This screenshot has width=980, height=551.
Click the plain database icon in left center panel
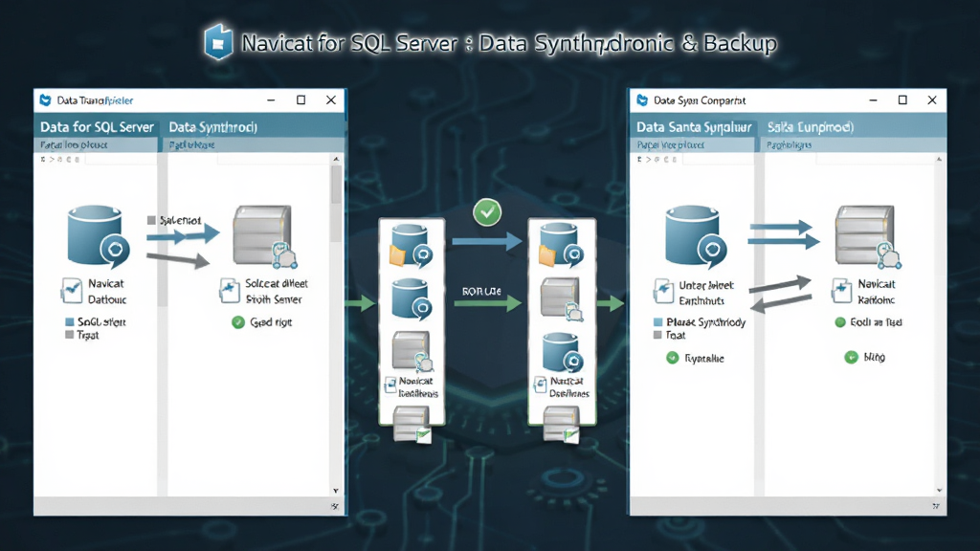412,298
